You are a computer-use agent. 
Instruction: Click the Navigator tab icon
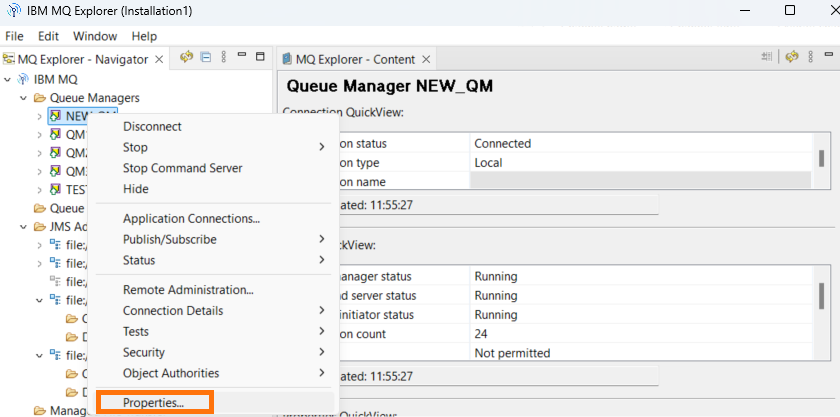point(8,59)
